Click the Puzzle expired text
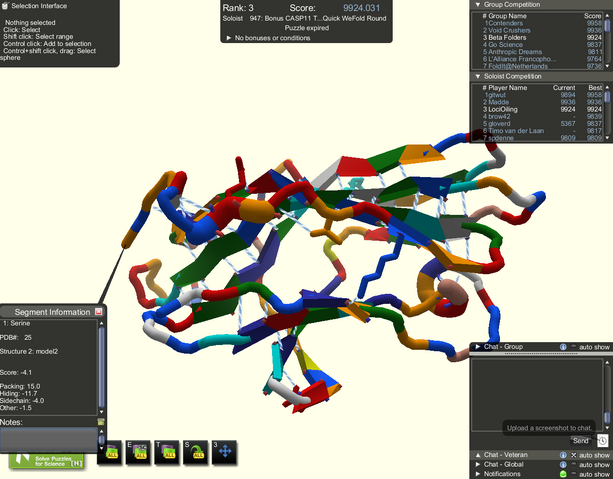 (306, 28)
